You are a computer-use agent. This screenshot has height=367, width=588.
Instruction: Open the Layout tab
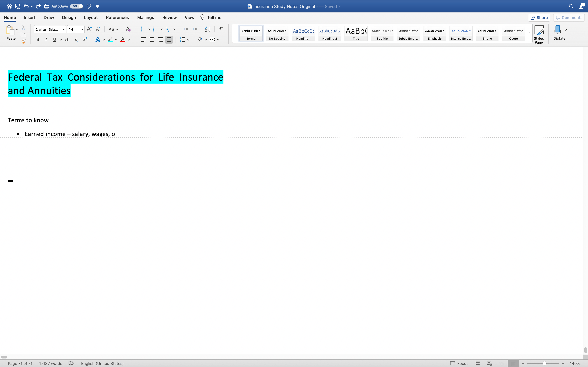pos(91,18)
